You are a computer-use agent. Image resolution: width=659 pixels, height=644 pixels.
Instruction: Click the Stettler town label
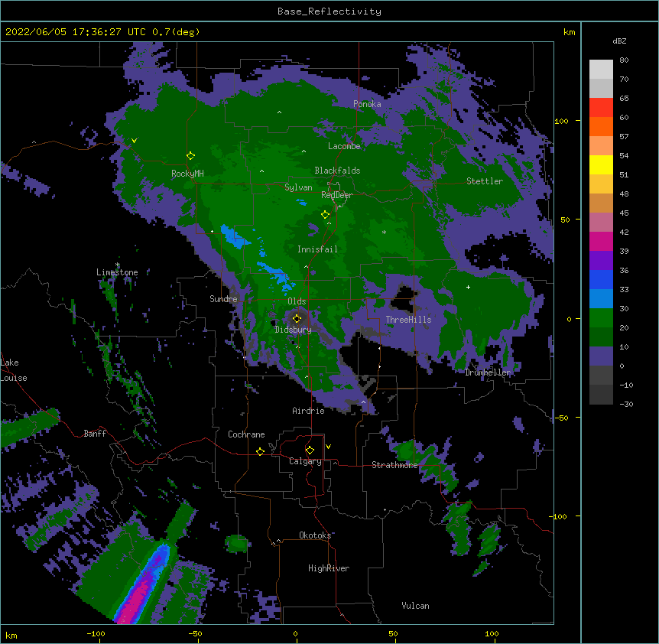[485, 181]
